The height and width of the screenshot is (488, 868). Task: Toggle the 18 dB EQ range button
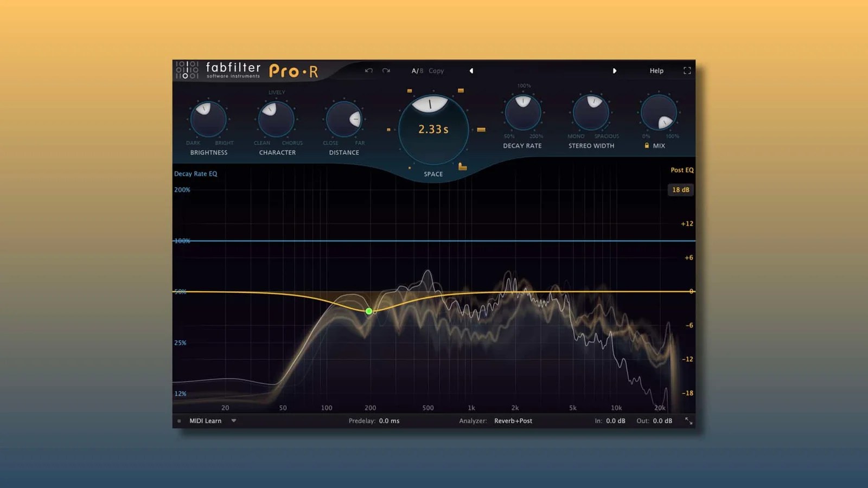(x=680, y=190)
